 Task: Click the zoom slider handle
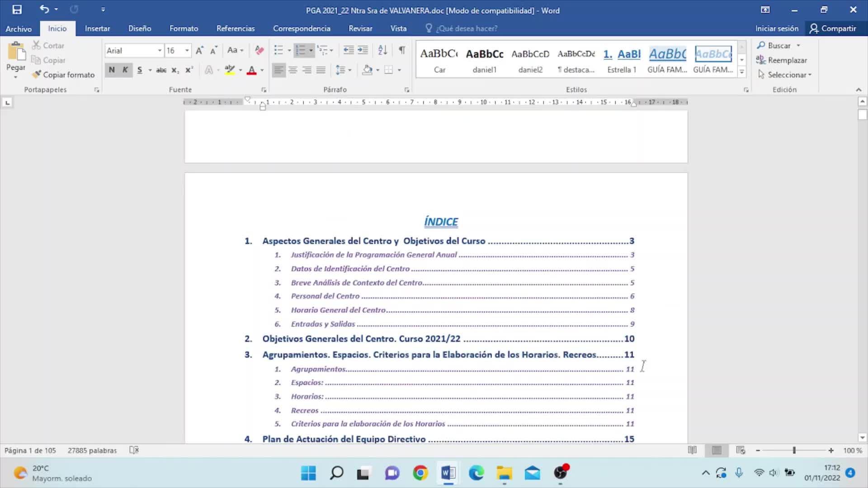(x=794, y=450)
